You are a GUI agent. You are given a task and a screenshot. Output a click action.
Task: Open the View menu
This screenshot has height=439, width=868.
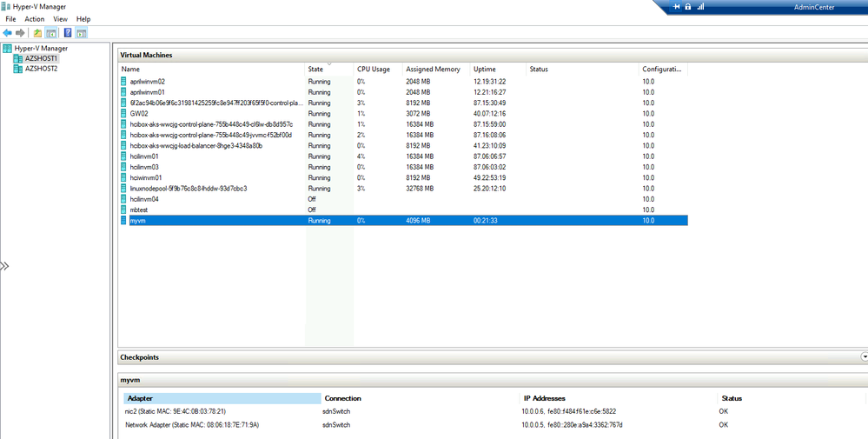pos(60,19)
